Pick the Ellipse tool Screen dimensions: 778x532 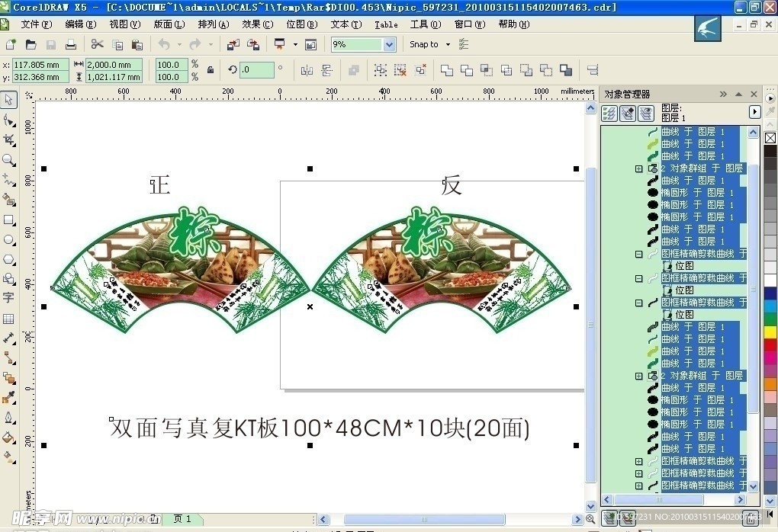tap(9, 239)
